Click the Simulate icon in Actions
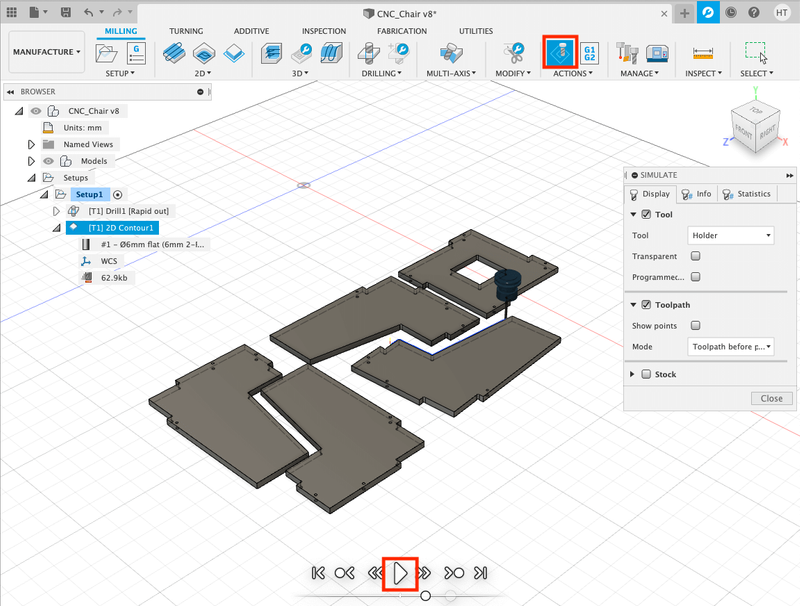 pos(559,53)
